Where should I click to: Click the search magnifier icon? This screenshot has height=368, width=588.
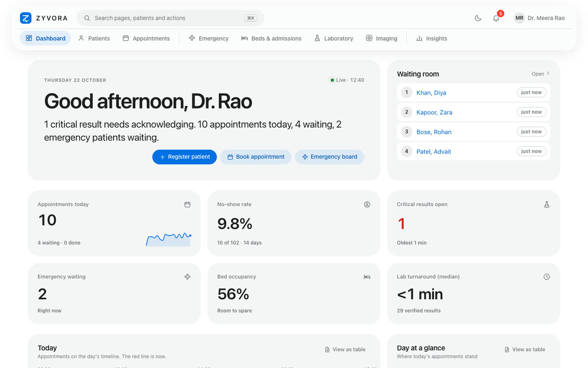click(87, 18)
